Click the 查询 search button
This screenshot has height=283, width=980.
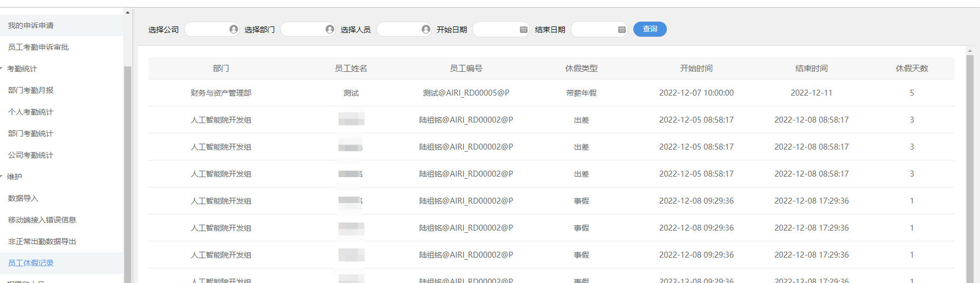[x=650, y=29]
